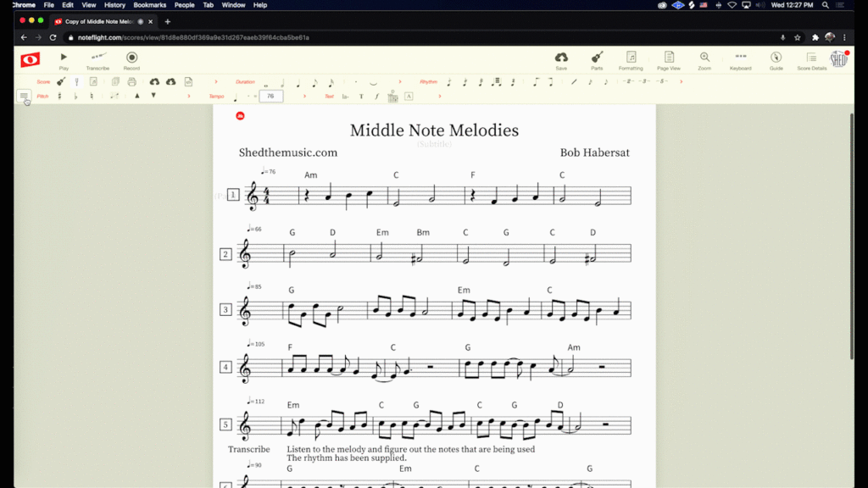Show the Keyboard input panel

pos(740,59)
